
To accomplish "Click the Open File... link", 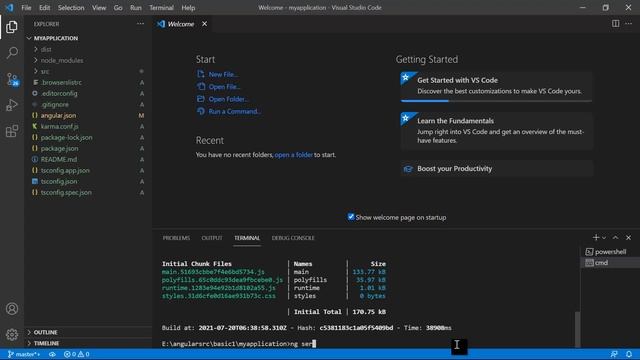I will click(x=224, y=87).
